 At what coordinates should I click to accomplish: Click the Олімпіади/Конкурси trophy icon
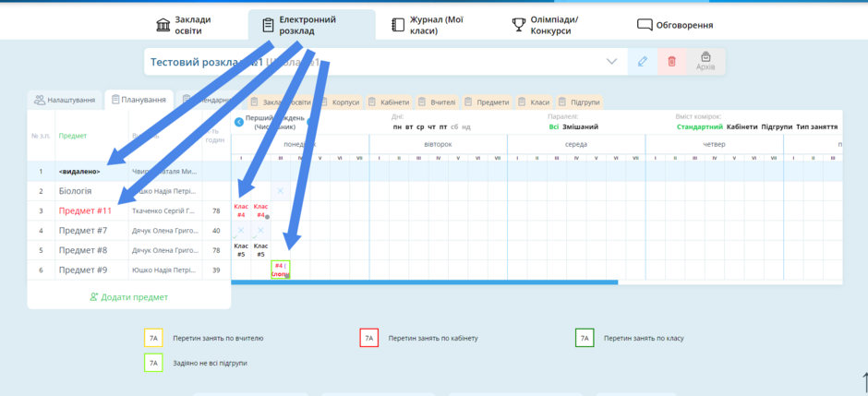point(519,25)
